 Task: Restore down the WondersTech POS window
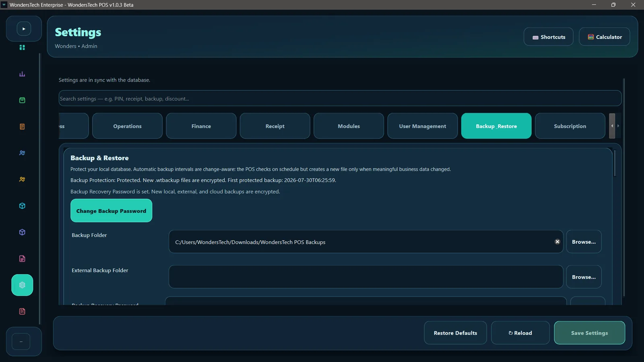click(x=613, y=5)
